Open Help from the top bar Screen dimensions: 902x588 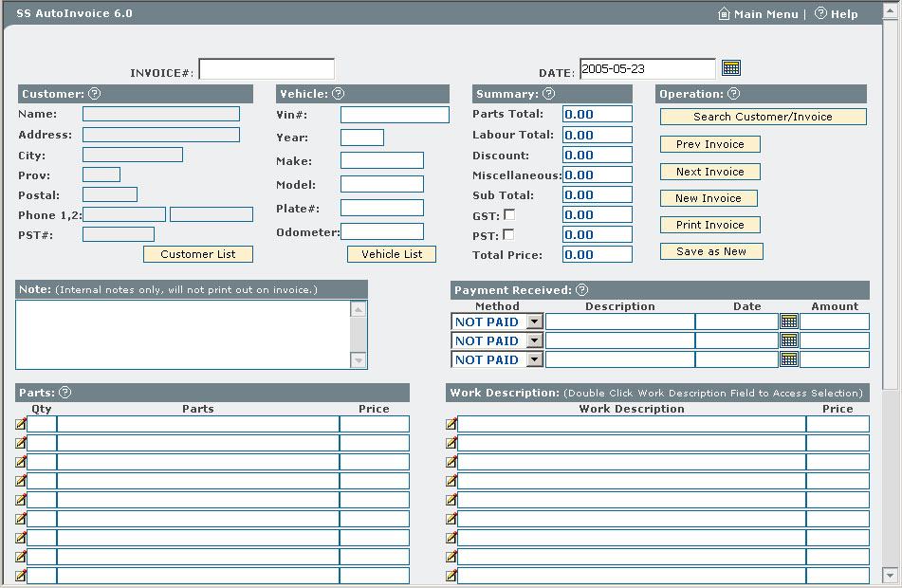(x=836, y=13)
